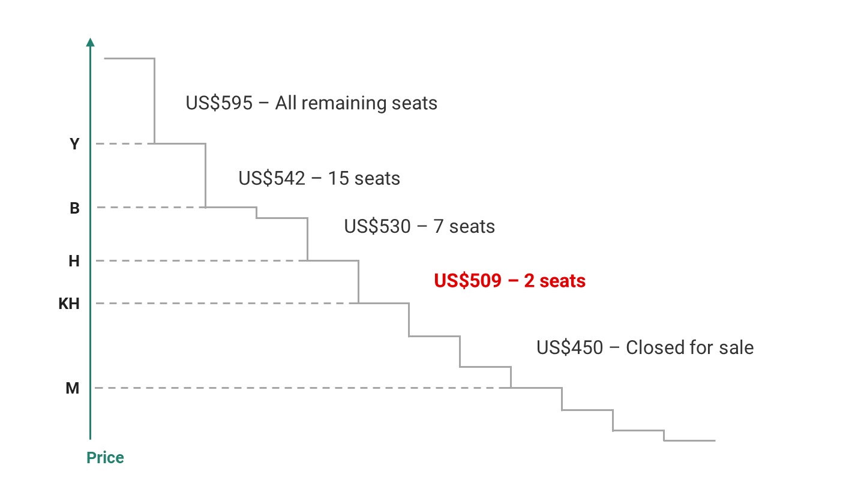Click the dashed line beside Y
The image size is (864, 504).
tap(125, 144)
